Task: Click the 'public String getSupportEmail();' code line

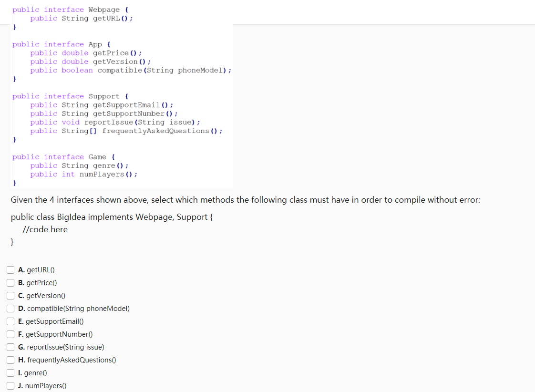Action: pos(102,105)
